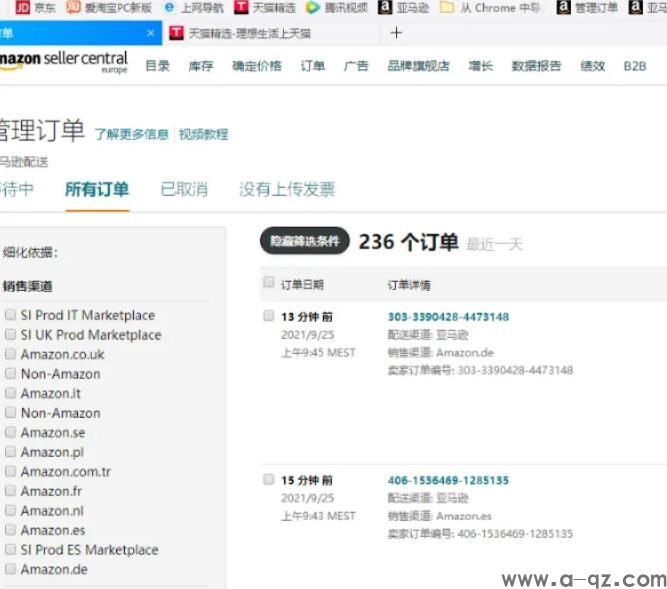Viewport: 667px width, 589px height.
Task: Click the 销售渠道 filter heading
Action: (x=28, y=286)
